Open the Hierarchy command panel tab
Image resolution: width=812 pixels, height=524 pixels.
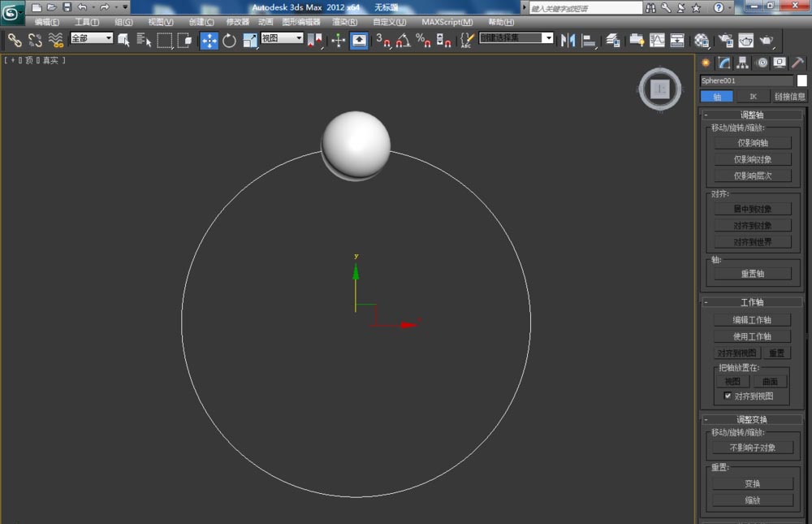click(741, 63)
